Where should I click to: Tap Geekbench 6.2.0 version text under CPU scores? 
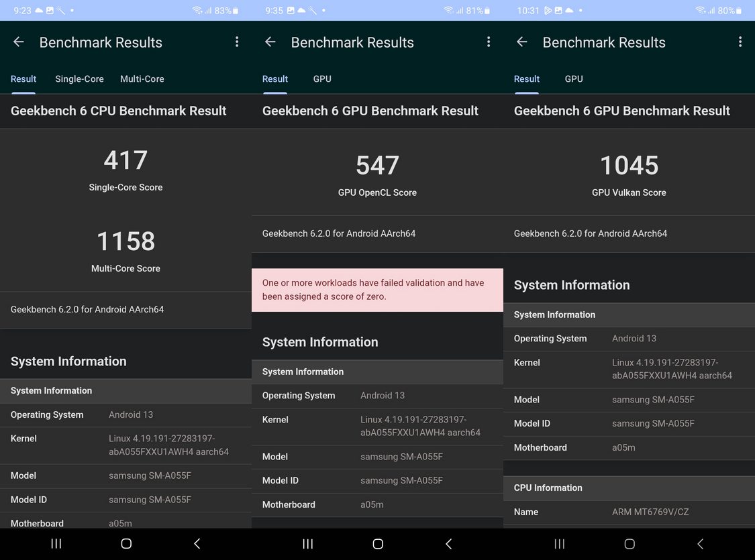[x=87, y=309]
